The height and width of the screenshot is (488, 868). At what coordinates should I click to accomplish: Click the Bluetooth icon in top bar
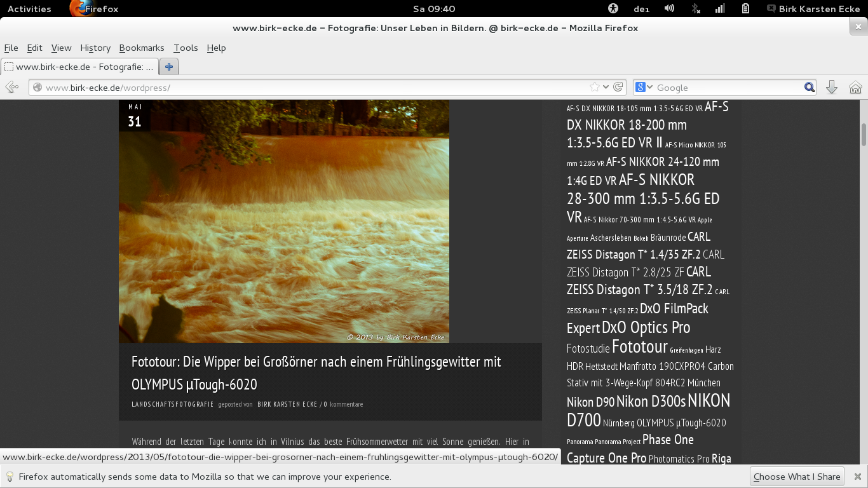point(696,9)
